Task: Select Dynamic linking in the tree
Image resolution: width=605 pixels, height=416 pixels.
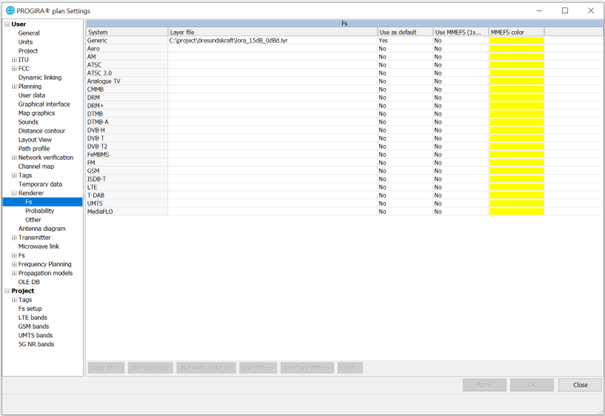Action: click(x=40, y=78)
